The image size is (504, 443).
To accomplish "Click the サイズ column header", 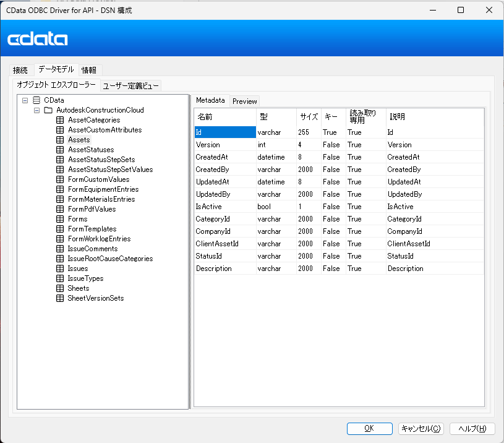I will point(309,117).
